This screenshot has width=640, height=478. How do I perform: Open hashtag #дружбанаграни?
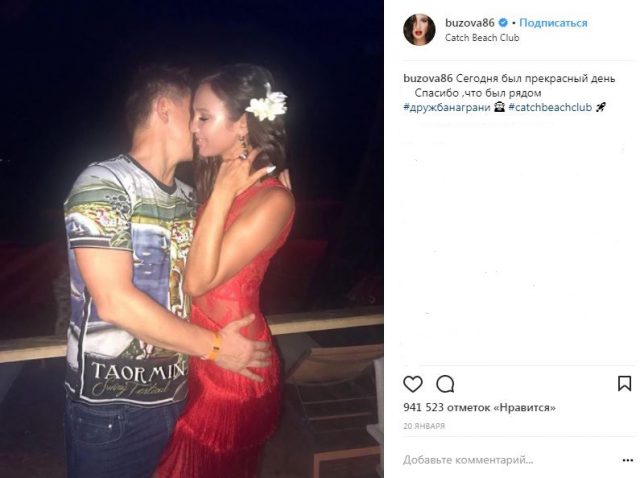click(x=447, y=107)
